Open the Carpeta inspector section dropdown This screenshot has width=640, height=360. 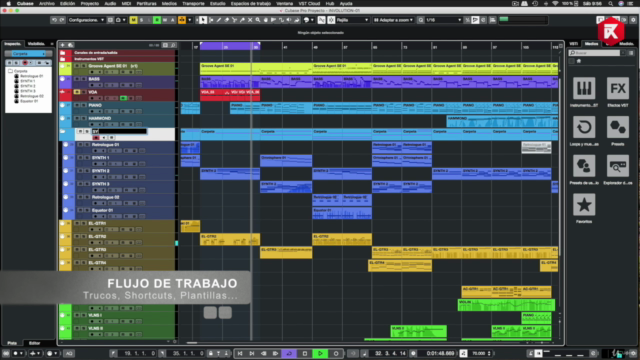tap(28, 53)
